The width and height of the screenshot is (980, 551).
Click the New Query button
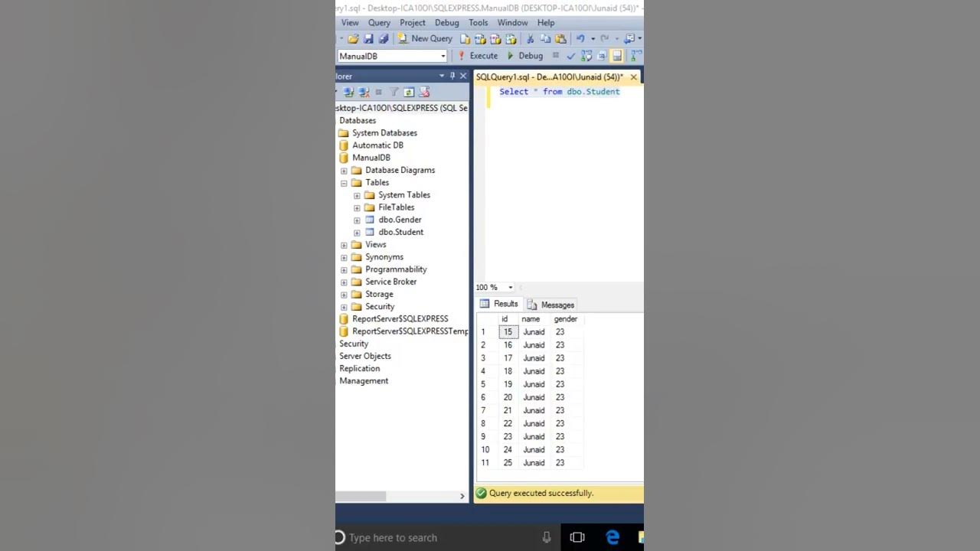click(425, 39)
